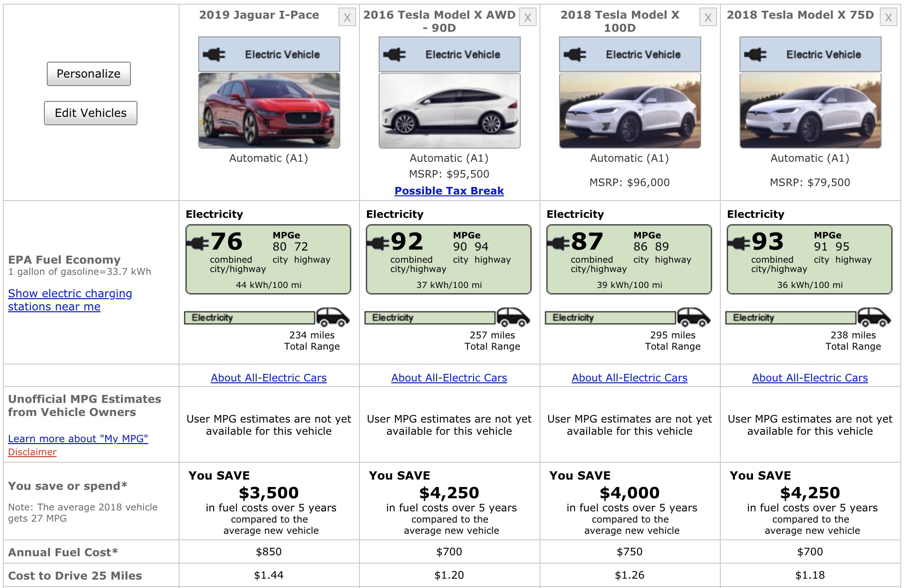The height and width of the screenshot is (588, 905).
Task: Select the 39 kWh/100 mi value
Action: coord(630,285)
